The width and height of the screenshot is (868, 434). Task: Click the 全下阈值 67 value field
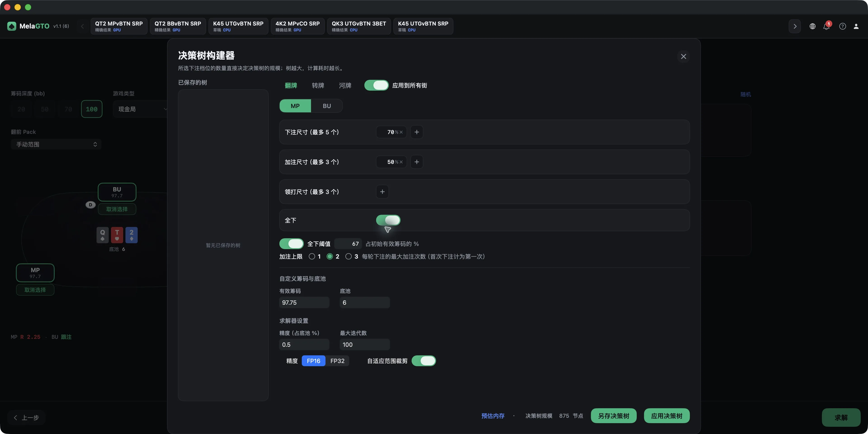[x=348, y=244]
